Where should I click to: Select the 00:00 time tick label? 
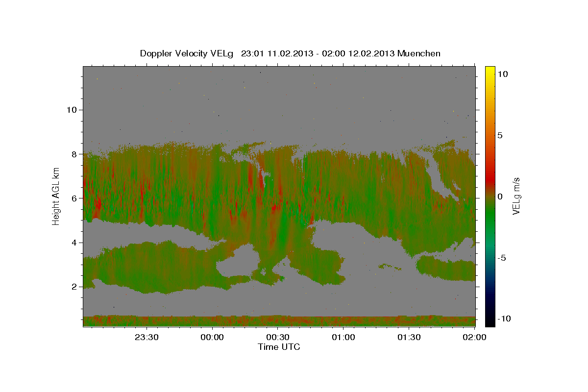212,338
